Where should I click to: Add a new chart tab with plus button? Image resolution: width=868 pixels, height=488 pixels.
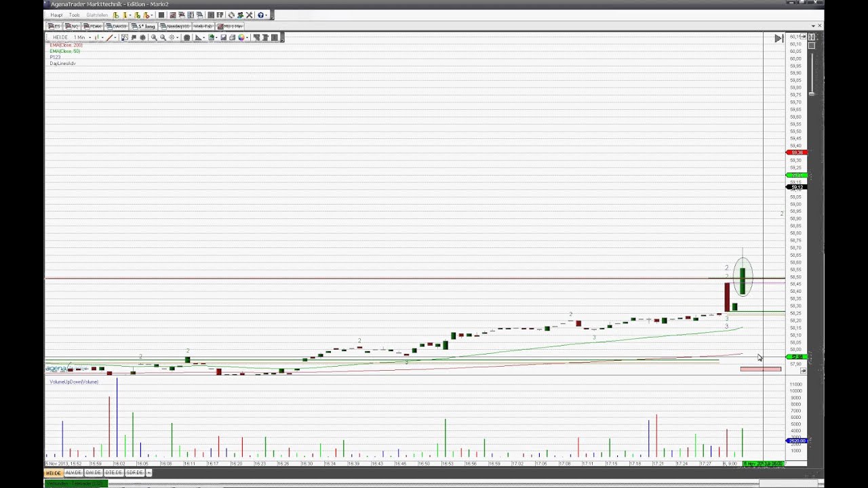click(149, 472)
